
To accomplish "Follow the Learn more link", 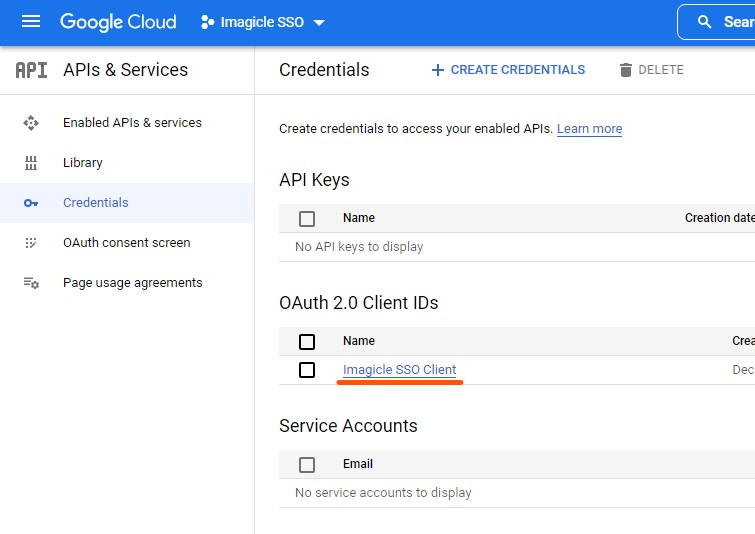I will pyautogui.click(x=589, y=129).
